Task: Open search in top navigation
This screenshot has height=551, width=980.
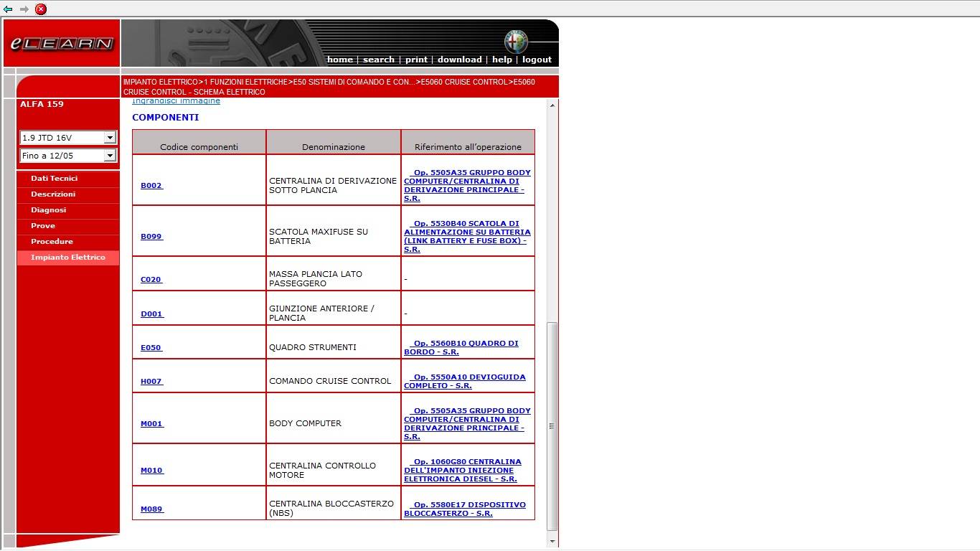Action: (x=378, y=60)
